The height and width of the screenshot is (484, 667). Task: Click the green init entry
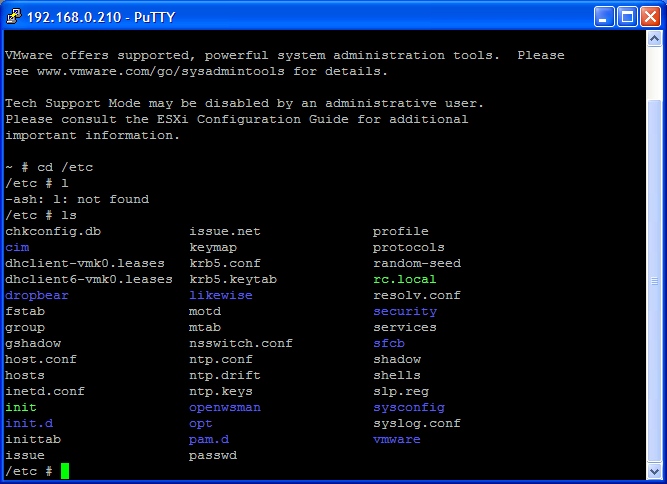click(x=21, y=407)
